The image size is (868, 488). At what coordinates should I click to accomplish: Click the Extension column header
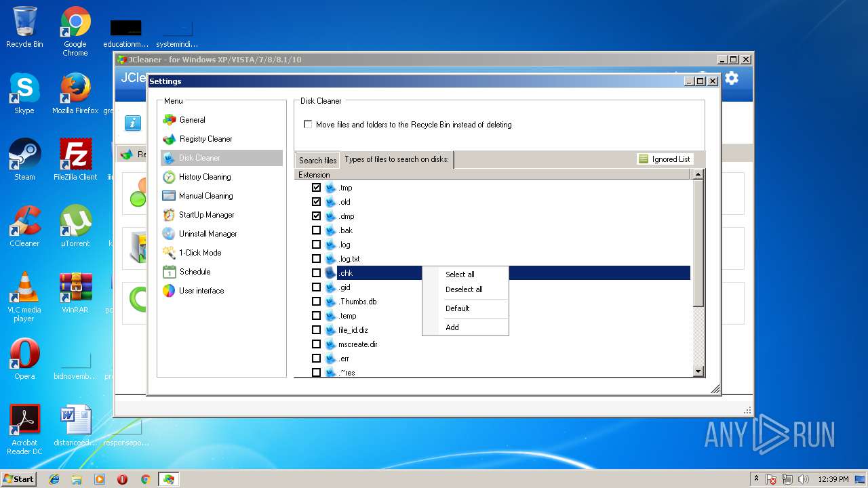pos(492,175)
